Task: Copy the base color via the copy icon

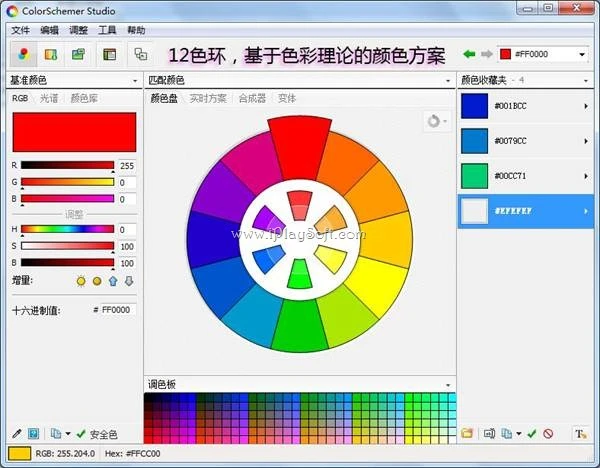Action: (56, 434)
